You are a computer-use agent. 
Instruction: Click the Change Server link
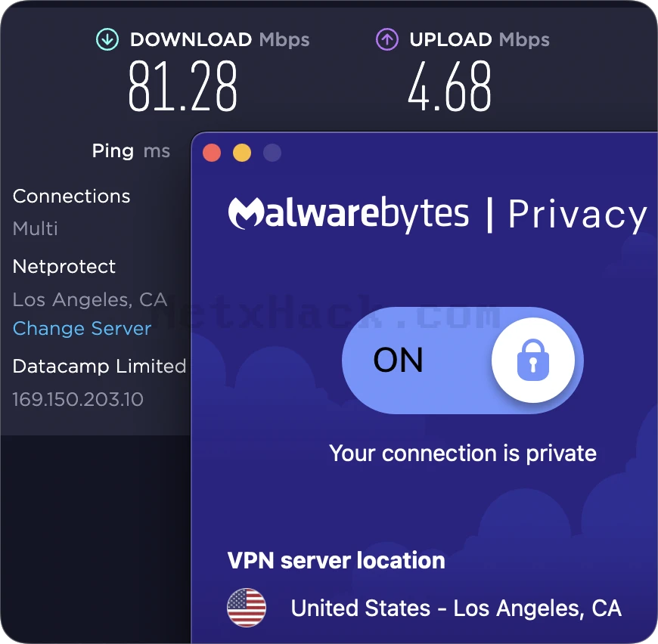pos(82,328)
